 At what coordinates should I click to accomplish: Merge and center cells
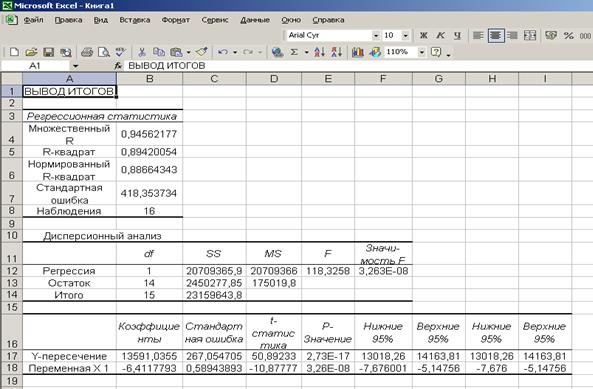(530, 36)
